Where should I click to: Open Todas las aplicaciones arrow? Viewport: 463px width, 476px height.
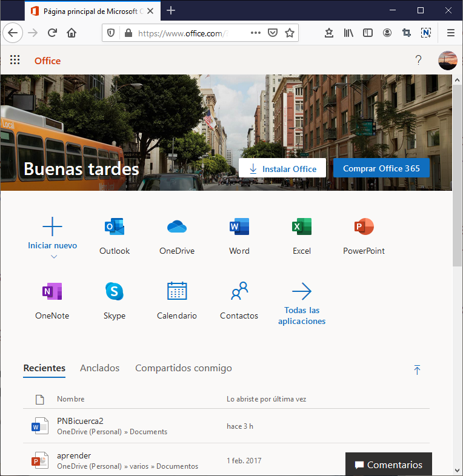(x=302, y=291)
